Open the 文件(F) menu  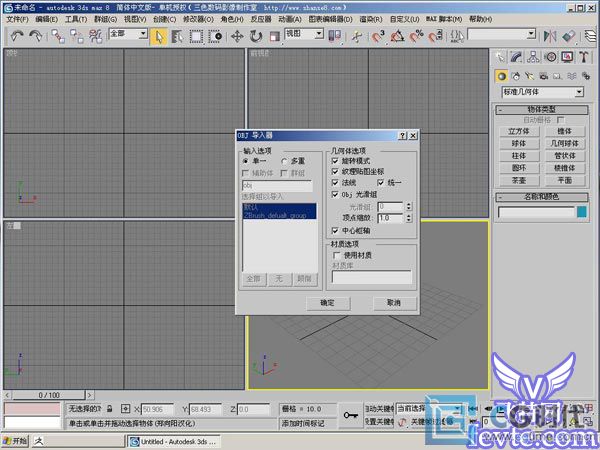point(17,19)
